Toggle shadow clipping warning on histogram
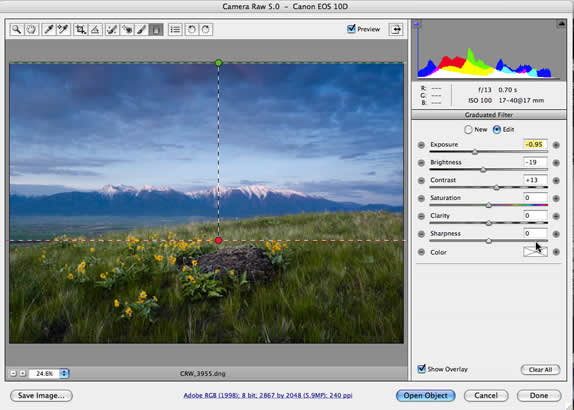The image size is (574, 410). tap(416, 24)
